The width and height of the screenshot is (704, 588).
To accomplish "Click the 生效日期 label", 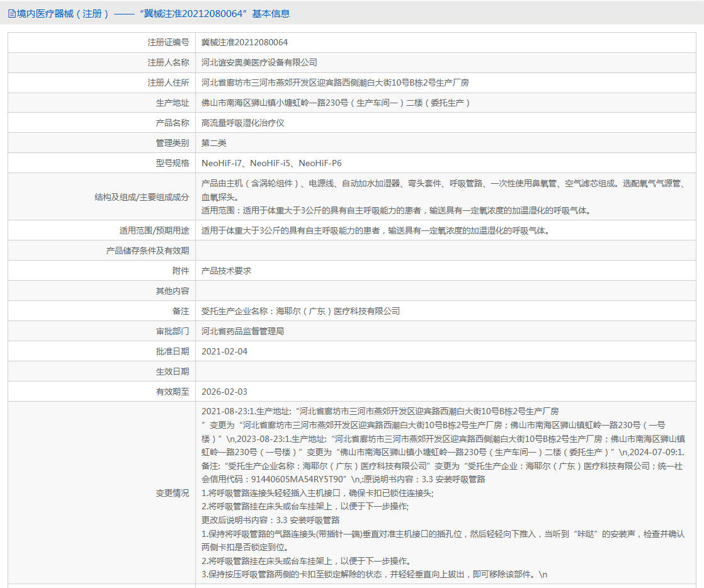I will click(173, 372).
